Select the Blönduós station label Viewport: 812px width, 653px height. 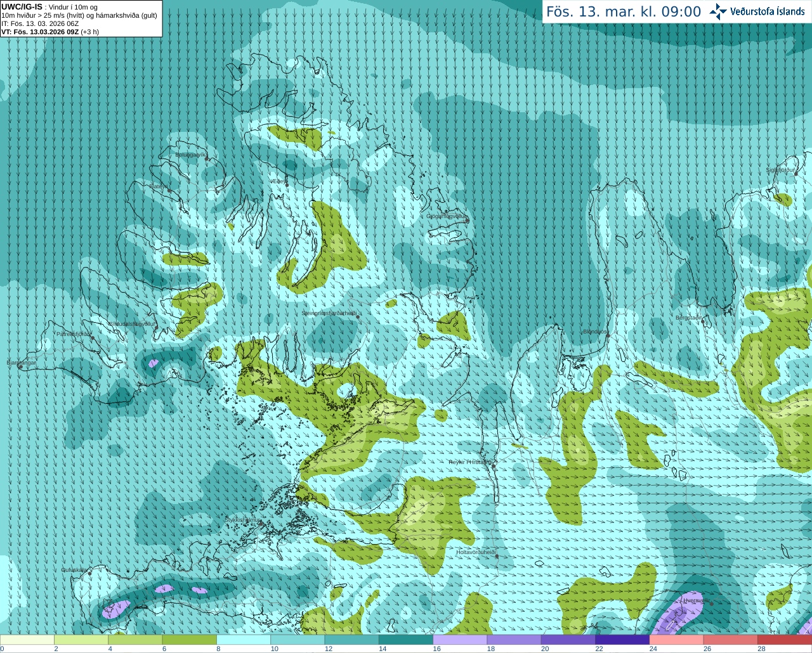click(595, 332)
